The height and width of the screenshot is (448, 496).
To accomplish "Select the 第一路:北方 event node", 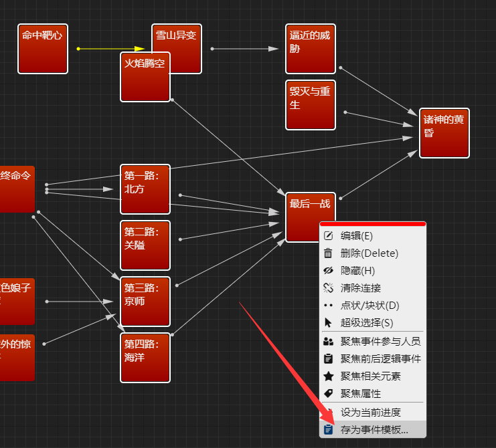I will pyautogui.click(x=145, y=189).
